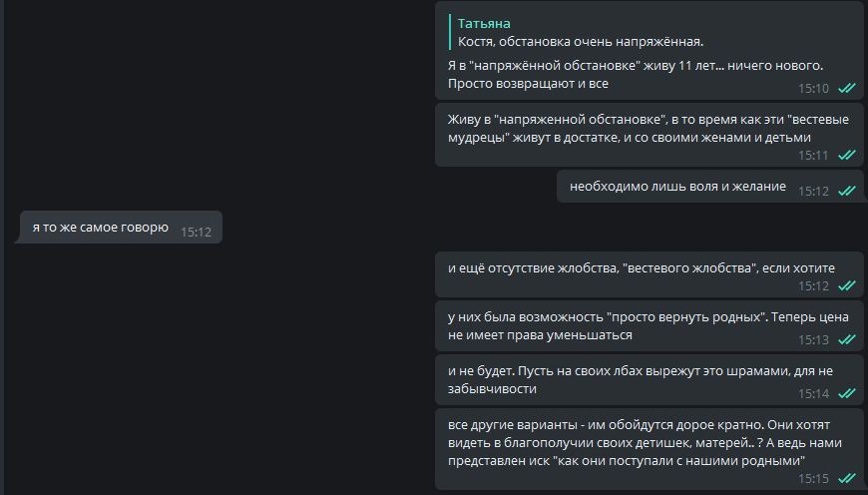Click the 15:12 timestamp on the incoming message
868x495 pixels.
[196, 232]
